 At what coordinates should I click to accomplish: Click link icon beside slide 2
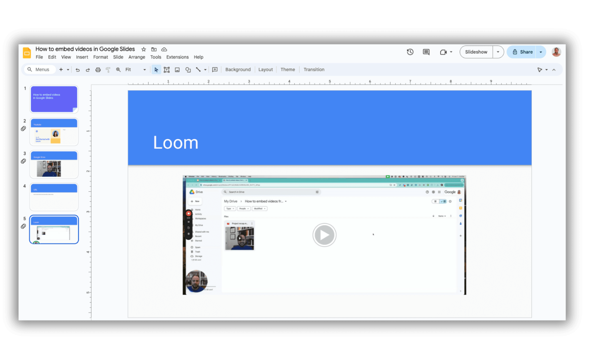click(23, 128)
